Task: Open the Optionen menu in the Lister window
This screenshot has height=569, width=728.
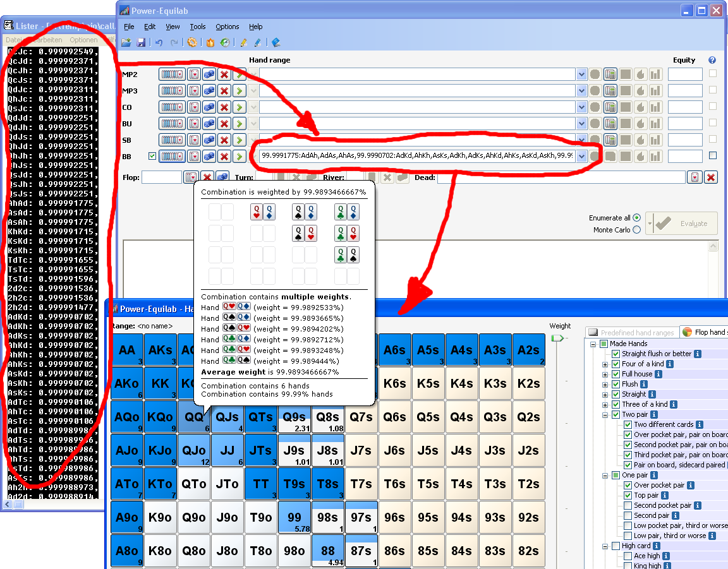Action: 83,40
